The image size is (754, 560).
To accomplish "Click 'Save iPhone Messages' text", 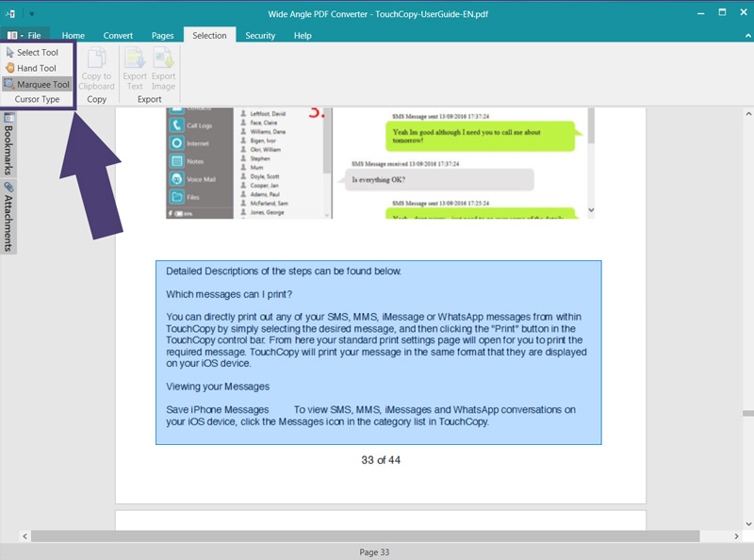I will click(x=218, y=409).
